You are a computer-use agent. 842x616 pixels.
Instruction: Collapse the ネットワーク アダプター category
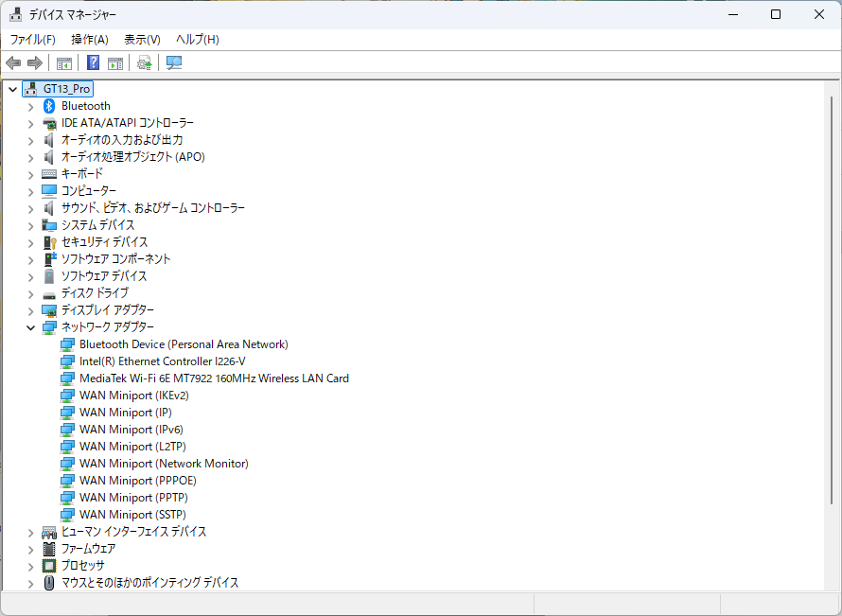(x=30, y=327)
